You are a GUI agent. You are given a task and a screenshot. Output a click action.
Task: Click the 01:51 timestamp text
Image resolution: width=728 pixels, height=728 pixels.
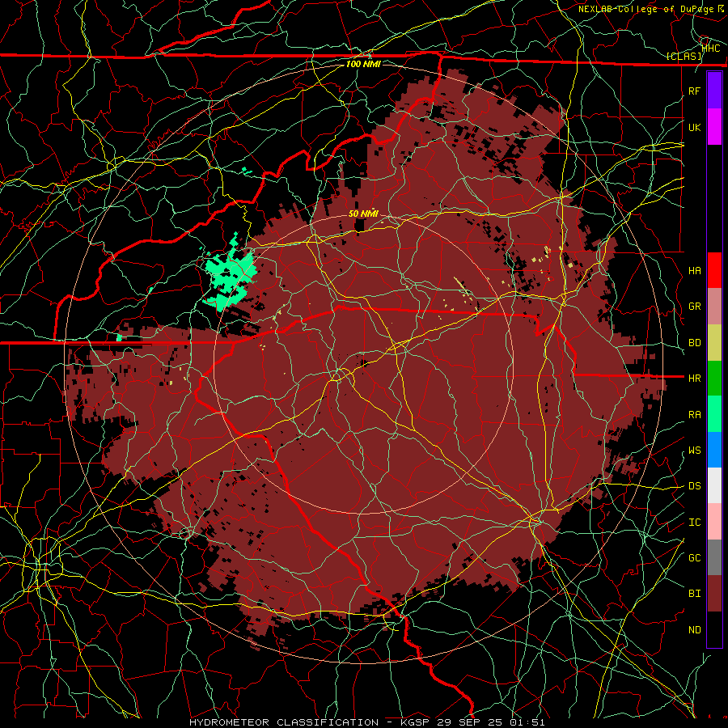[527, 722]
